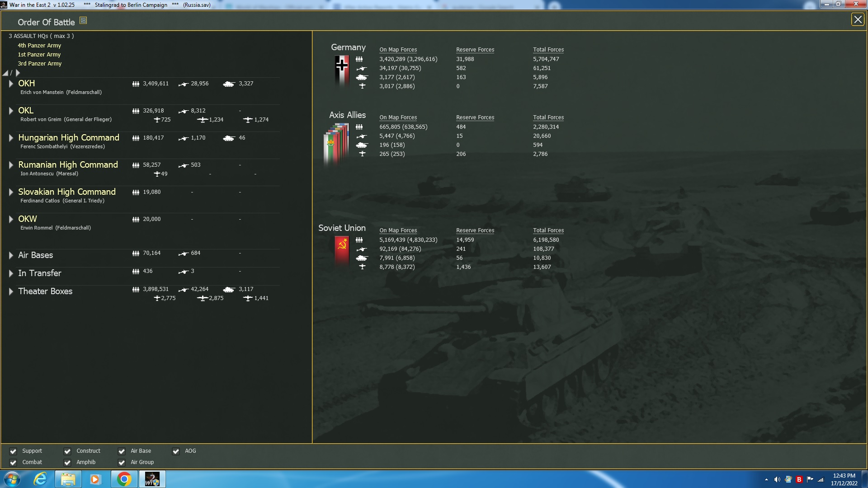Screen dimensions: 868x488
Task: Toggle the Amphib checkbox
Action: point(67,463)
